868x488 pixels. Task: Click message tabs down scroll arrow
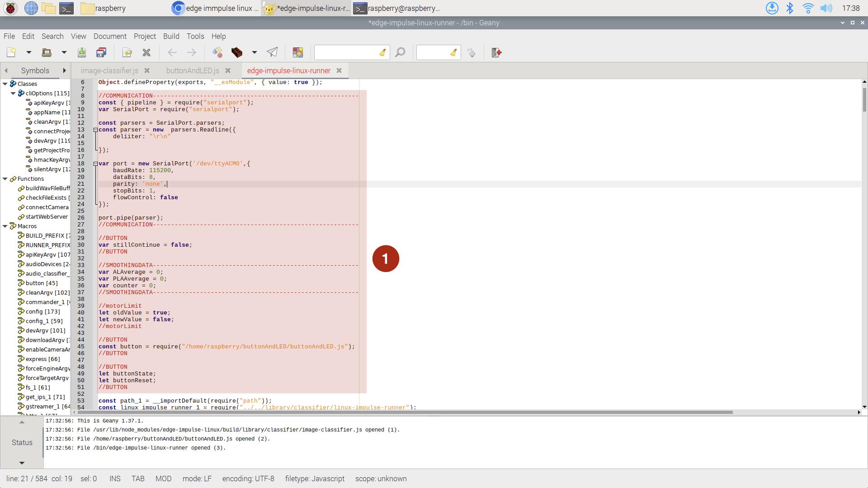[22, 463]
